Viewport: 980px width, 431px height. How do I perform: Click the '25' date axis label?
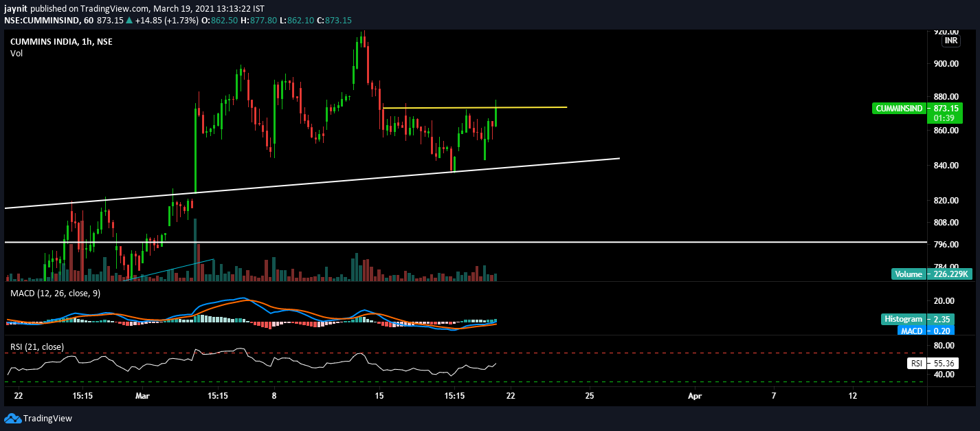point(590,396)
